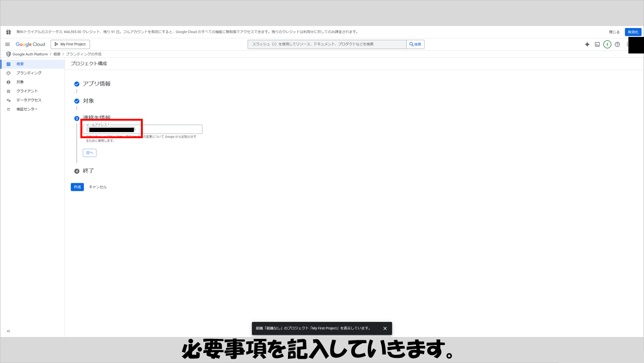Open クライアント in the sidebar
Image resolution: width=644 pixels, height=363 pixels.
click(27, 91)
